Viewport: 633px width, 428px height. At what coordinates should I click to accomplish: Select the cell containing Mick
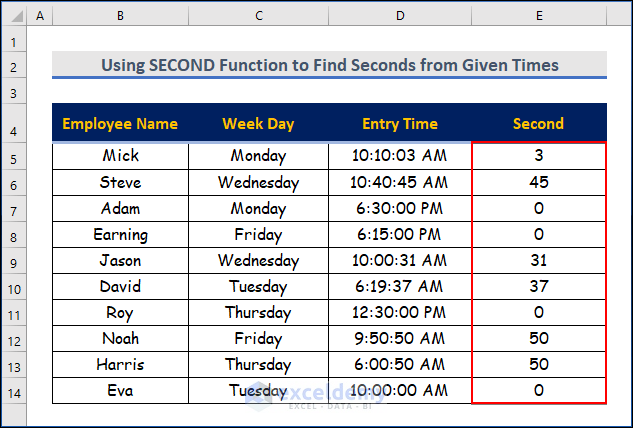120,156
